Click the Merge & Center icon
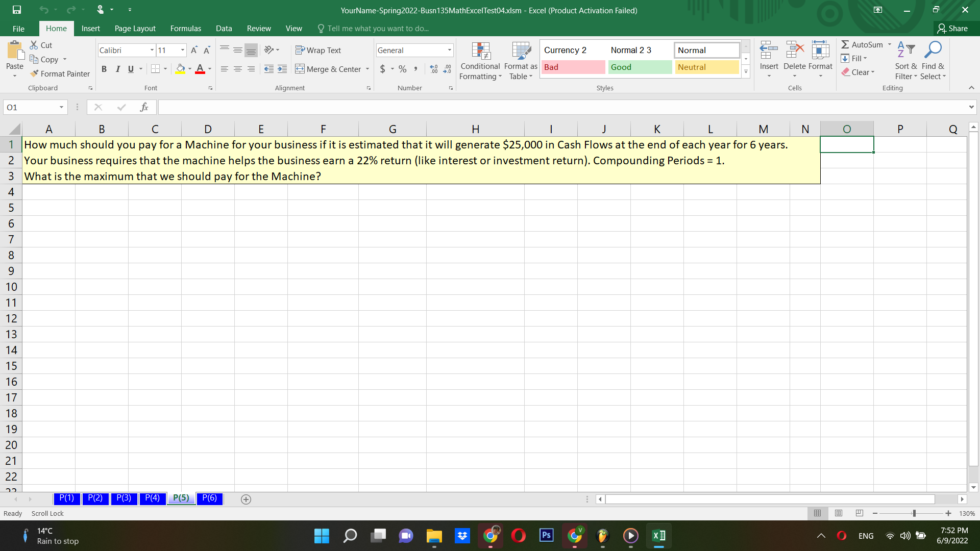980x551 pixels. 300,69
